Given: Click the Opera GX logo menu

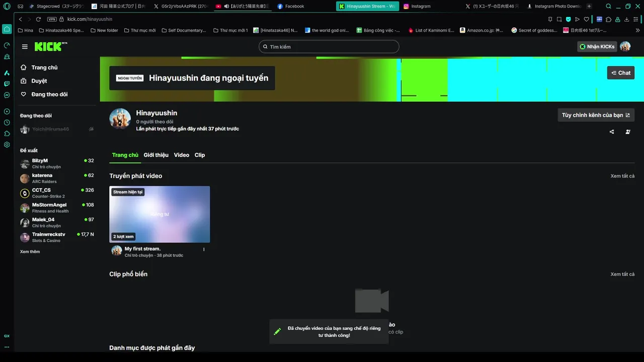Looking at the screenshot, I should point(7,6).
